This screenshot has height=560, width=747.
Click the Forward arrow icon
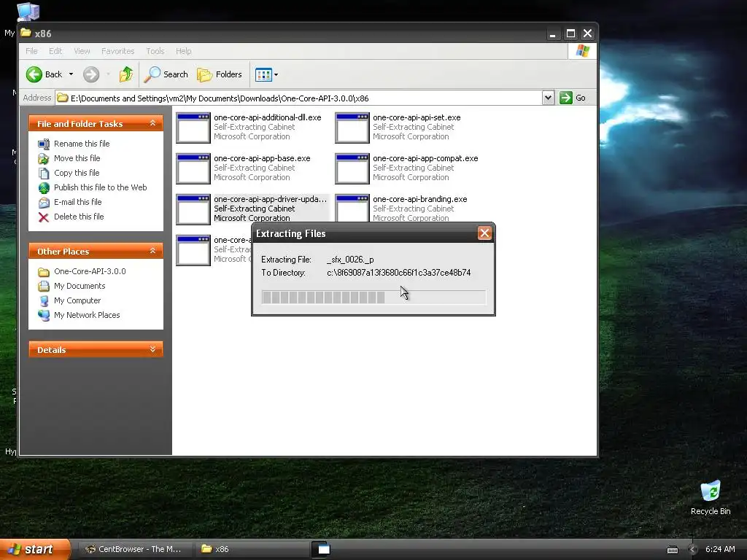(91, 74)
